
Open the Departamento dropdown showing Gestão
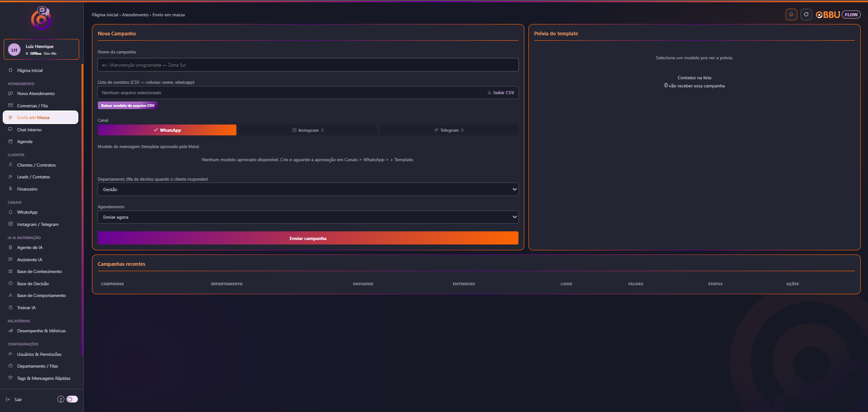308,189
